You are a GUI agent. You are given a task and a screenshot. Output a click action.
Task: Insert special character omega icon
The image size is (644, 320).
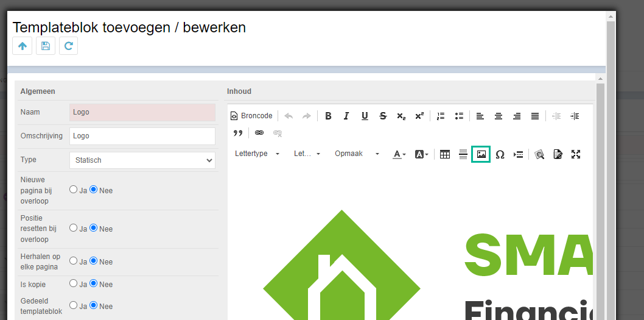(500, 154)
